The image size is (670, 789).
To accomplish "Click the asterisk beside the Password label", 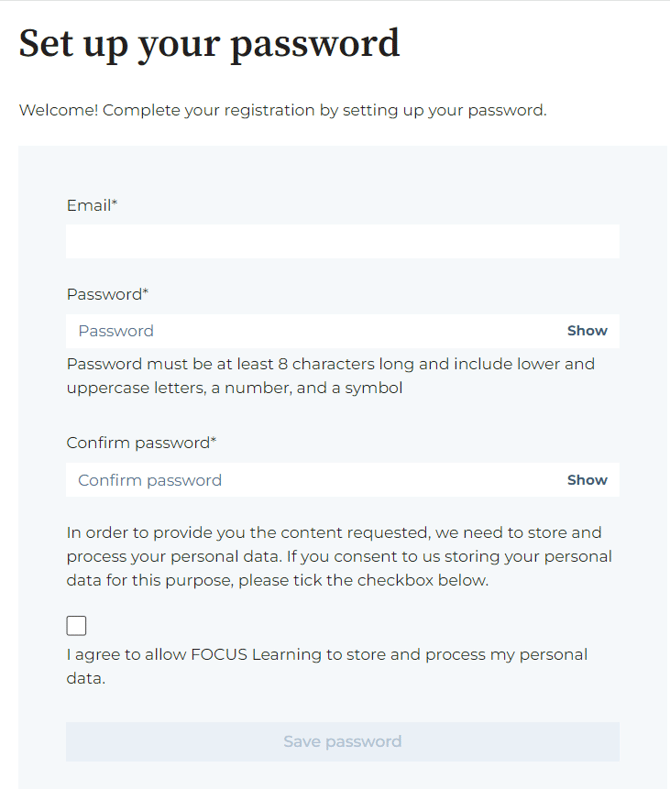I will [x=146, y=293].
